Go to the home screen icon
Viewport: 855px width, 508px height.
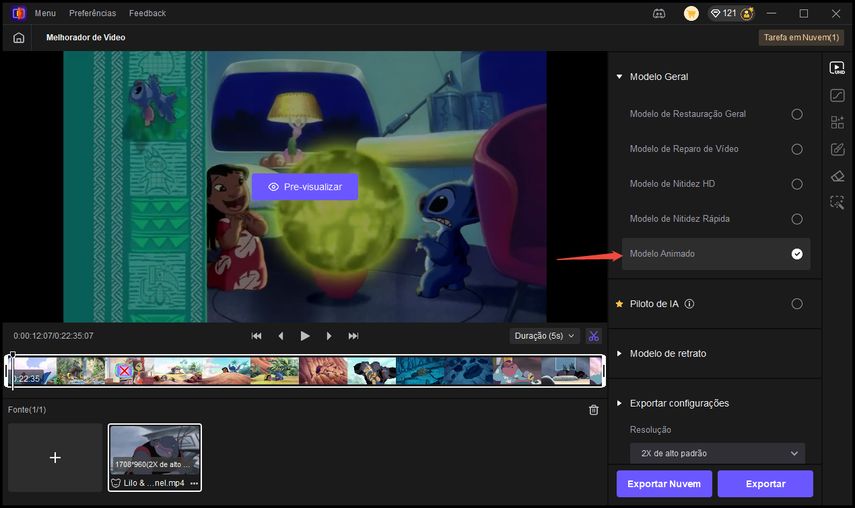point(19,38)
